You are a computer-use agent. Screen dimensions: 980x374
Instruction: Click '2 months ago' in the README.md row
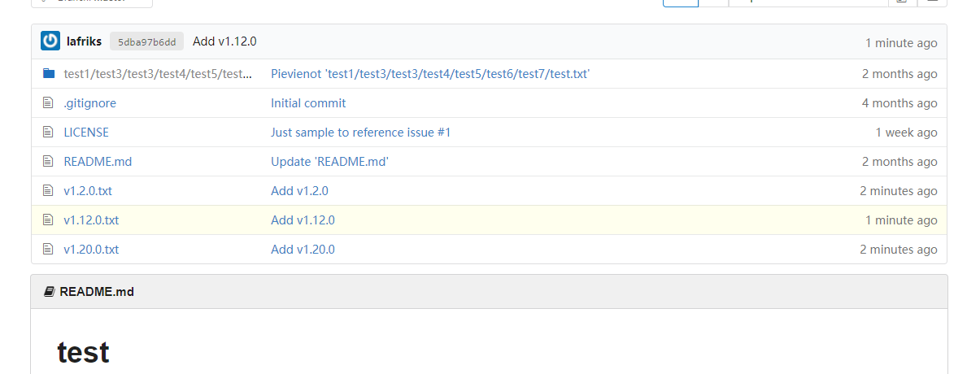(899, 162)
